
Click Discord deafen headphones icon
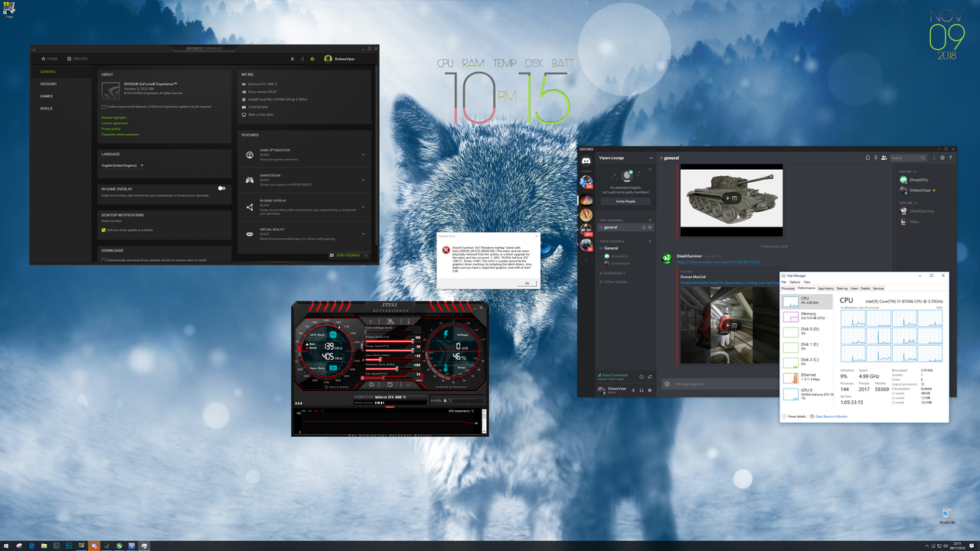tap(642, 390)
